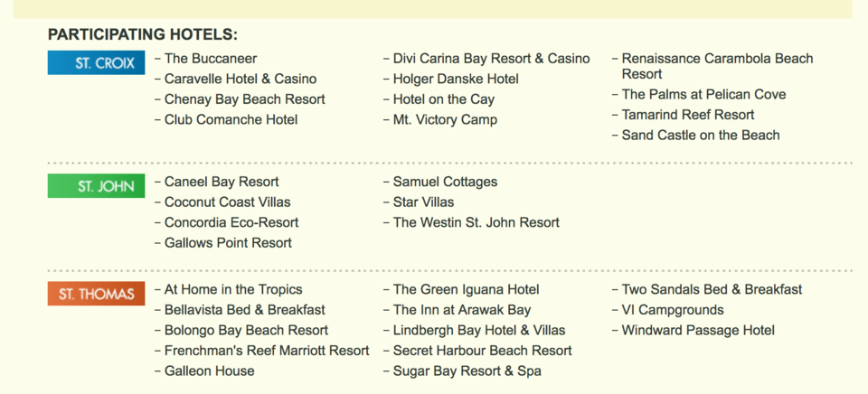Select Sand Castle on the Beach
Viewport: 868px width, 394px height.
coord(700,135)
